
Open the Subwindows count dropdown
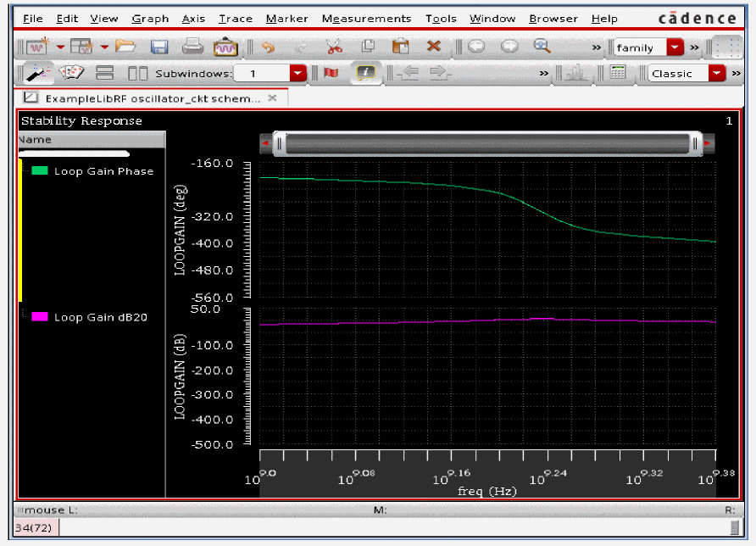pos(297,74)
